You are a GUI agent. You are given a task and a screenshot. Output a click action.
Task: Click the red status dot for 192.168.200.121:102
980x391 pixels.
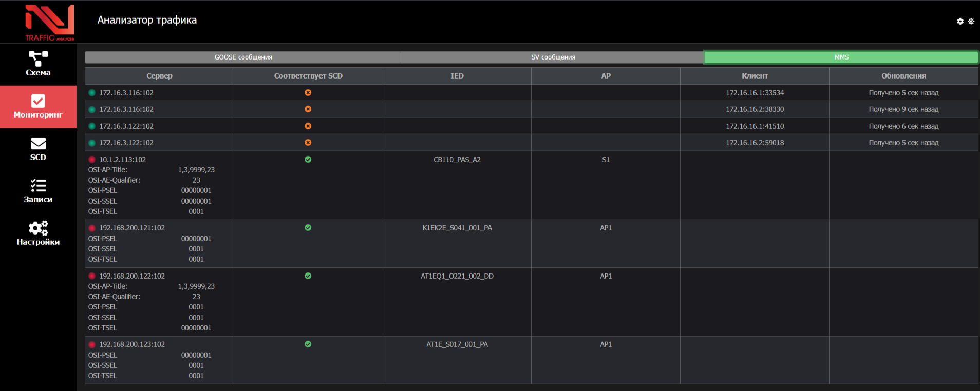click(92, 228)
